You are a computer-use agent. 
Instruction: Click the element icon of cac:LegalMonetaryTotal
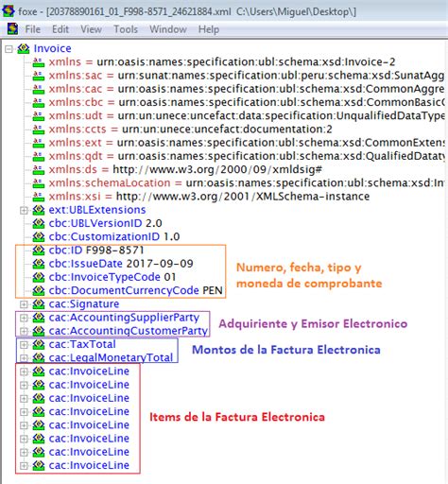coord(39,357)
